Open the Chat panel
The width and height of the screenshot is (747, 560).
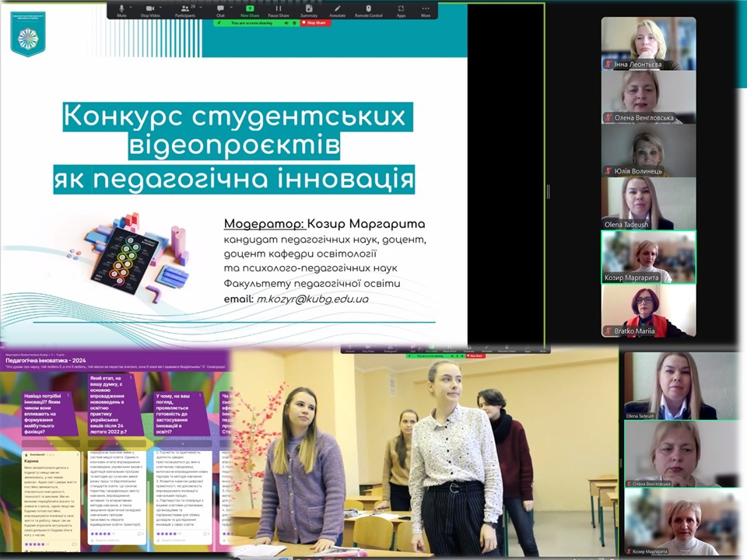[220, 9]
